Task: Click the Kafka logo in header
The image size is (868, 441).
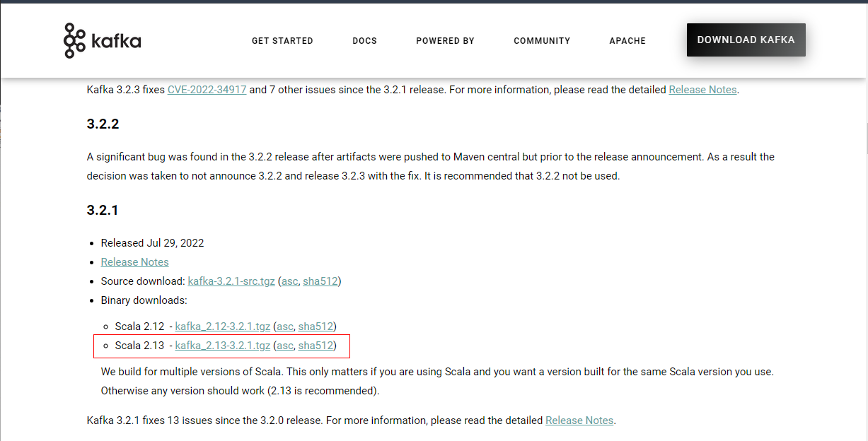Action: pyautogui.click(x=103, y=40)
